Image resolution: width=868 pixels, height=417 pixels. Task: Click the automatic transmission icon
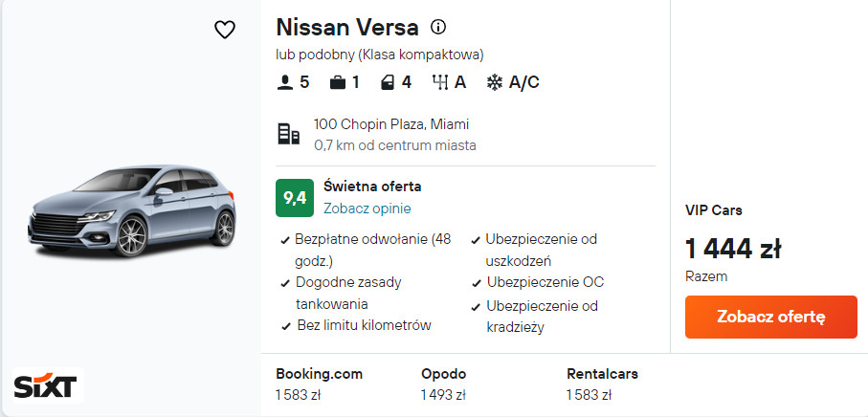pos(440,82)
